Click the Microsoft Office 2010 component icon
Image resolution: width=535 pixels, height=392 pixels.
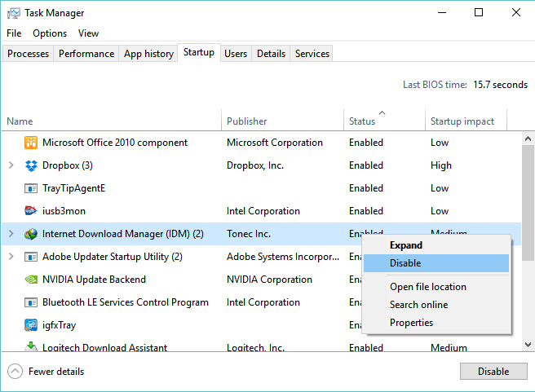pyautogui.click(x=31, y=143)
